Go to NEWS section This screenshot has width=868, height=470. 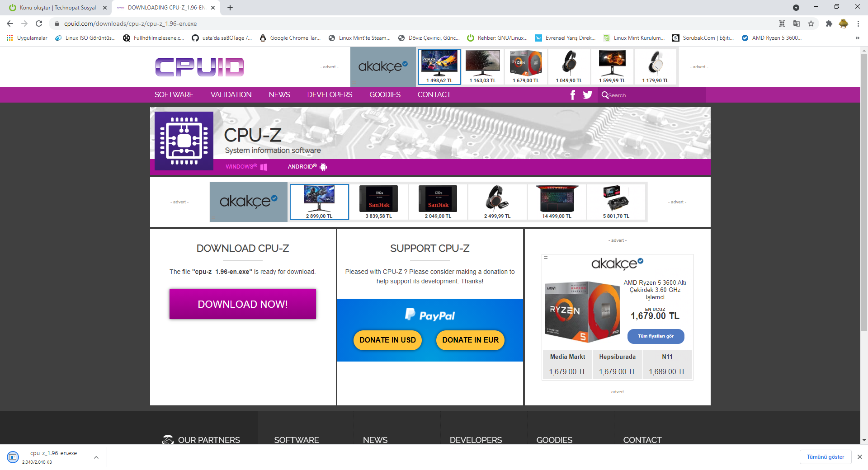pyautogui.click(x=279, y=95)
